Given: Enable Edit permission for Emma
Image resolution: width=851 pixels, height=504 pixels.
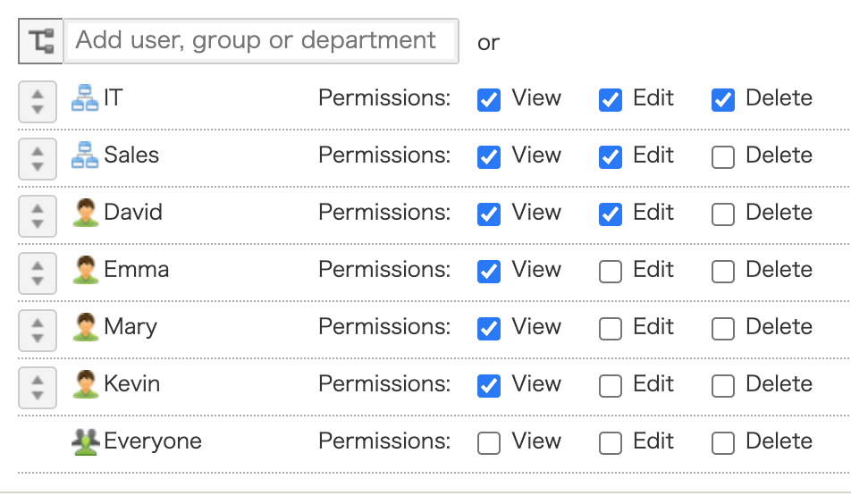Looking at the screenshot, I should click(611, 272).
